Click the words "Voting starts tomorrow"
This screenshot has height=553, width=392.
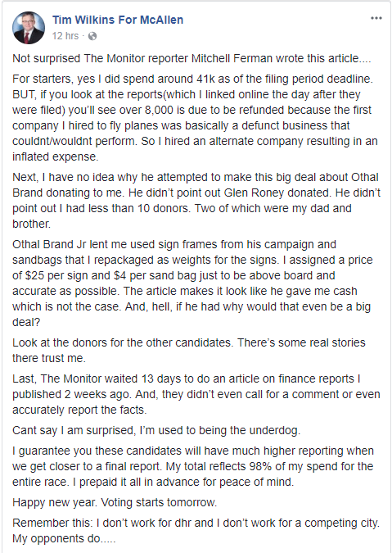tap(159, 502)
